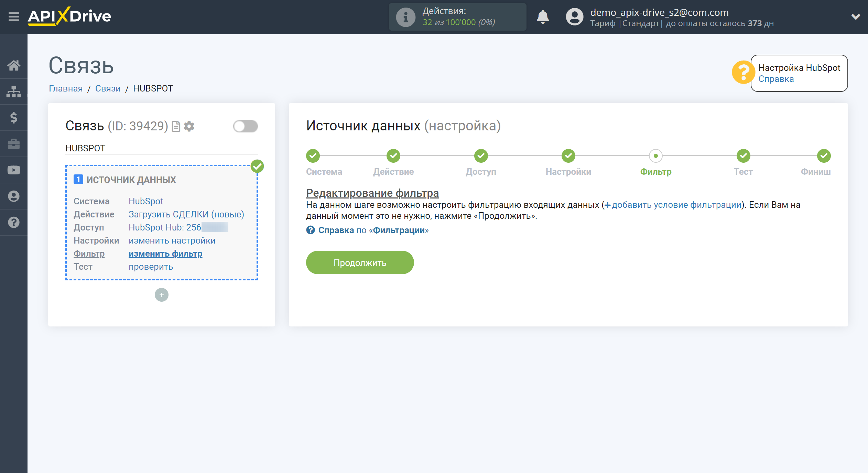This screenshot has width=868, height=473.
Task: Click проверить test link
Action: click(151, 267)
